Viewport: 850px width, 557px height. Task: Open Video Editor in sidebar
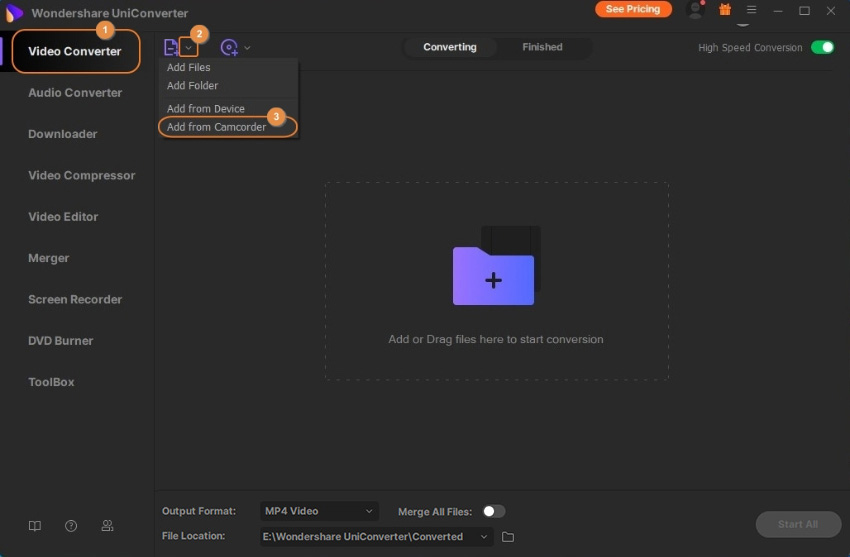[x=63, y=217]
